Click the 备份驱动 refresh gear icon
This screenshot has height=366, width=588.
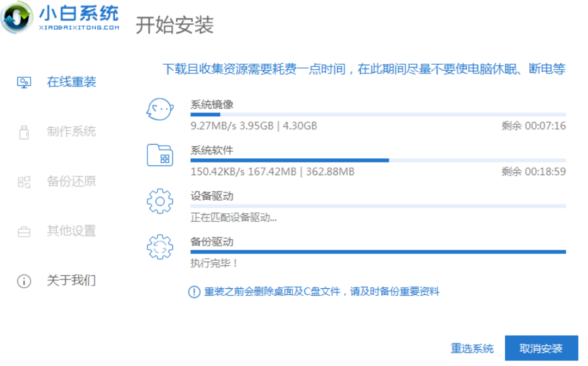pos(160,247)
